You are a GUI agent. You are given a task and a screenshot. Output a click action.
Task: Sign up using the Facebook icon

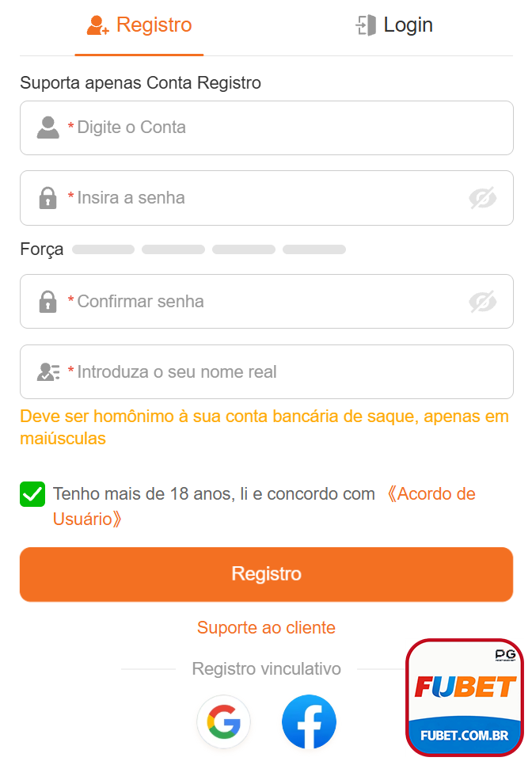309,721
